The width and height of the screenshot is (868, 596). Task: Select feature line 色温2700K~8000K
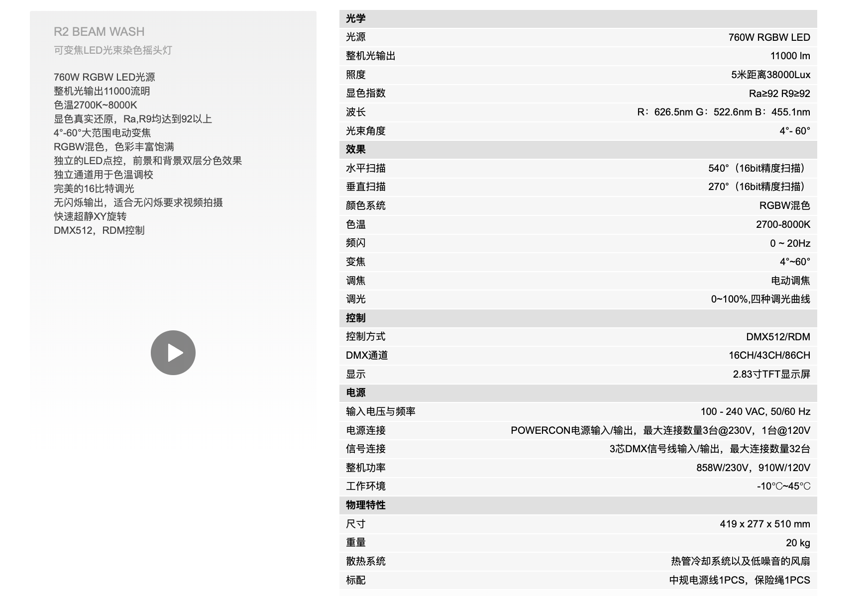(96, 105)
